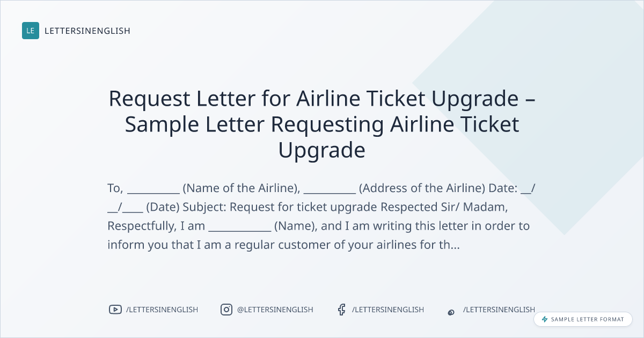This screenshot has width=644, height=338.
Task: Click the small swirl icon beside the last handle
Action: pyautogui.click(x=451, y=312)
